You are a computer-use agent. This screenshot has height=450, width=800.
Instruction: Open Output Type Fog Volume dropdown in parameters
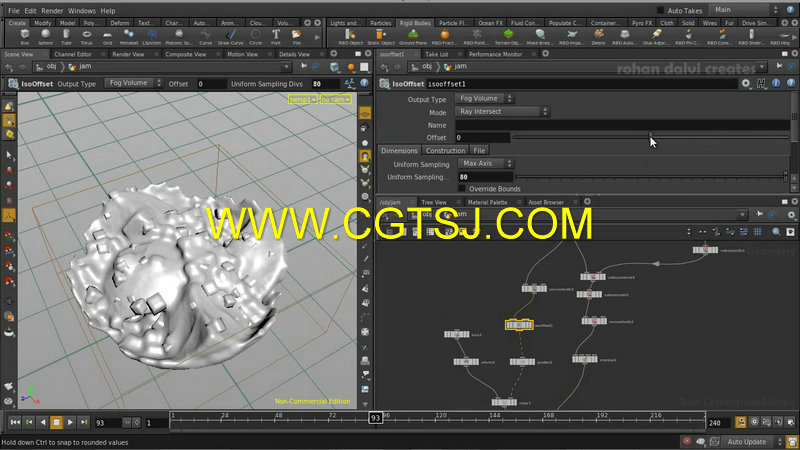(485, 98)
